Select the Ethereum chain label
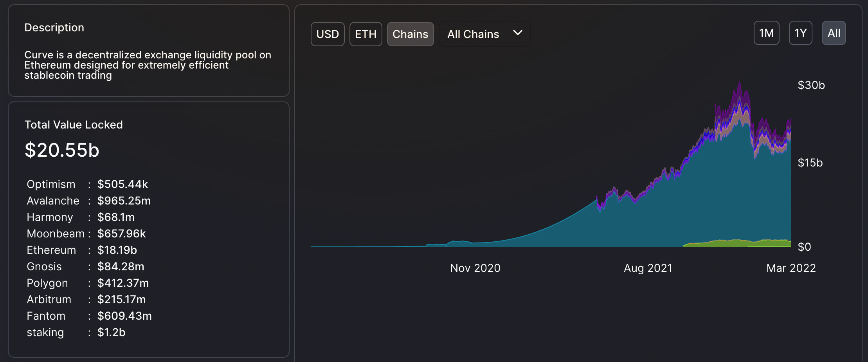Viewport: 868px width, 362px height. (x=51, y=250)
